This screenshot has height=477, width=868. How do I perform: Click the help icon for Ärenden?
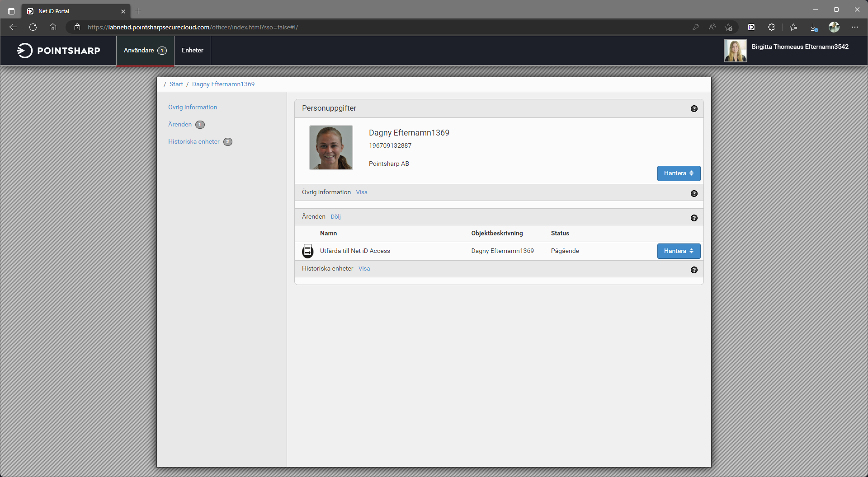click(694, 218)
